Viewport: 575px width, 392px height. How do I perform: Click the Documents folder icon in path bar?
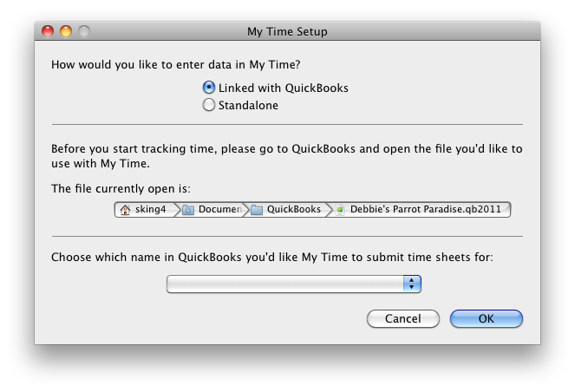(188, 210)
